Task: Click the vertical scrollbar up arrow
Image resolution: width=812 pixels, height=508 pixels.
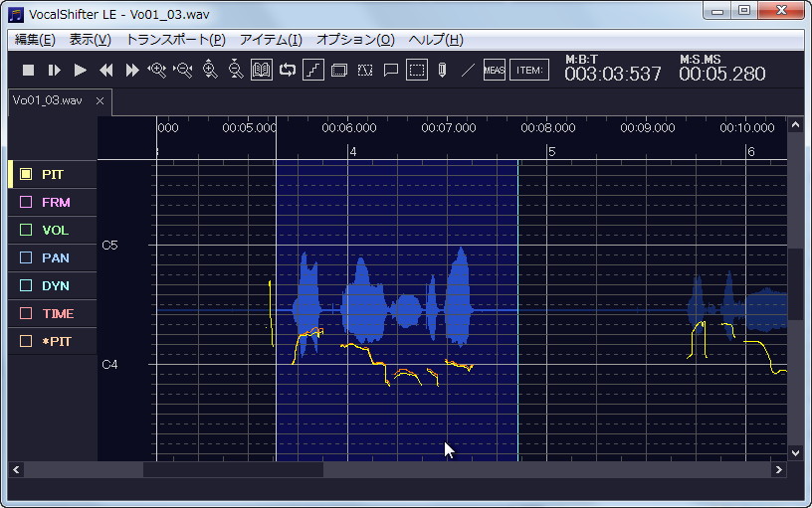Action: [795, 124]
